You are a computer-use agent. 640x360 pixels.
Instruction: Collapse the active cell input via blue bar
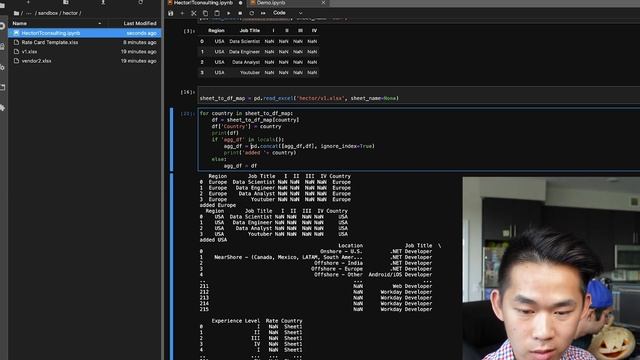coord(171,140)
